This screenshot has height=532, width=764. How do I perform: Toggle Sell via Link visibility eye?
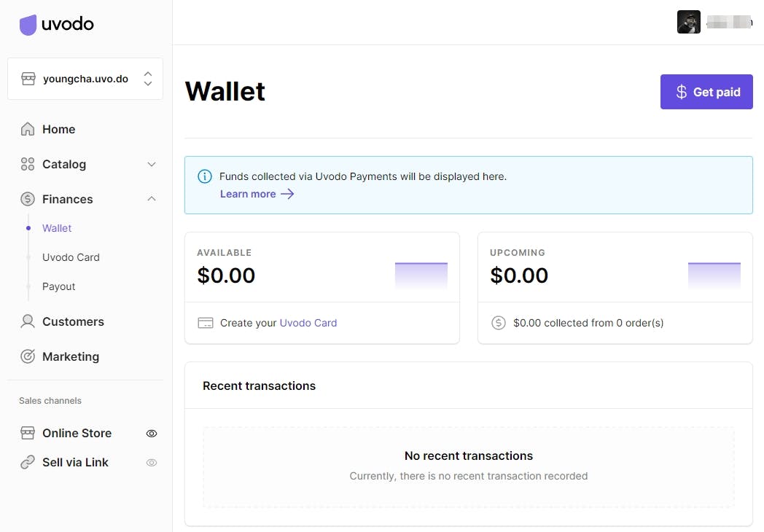pos(152,463)
